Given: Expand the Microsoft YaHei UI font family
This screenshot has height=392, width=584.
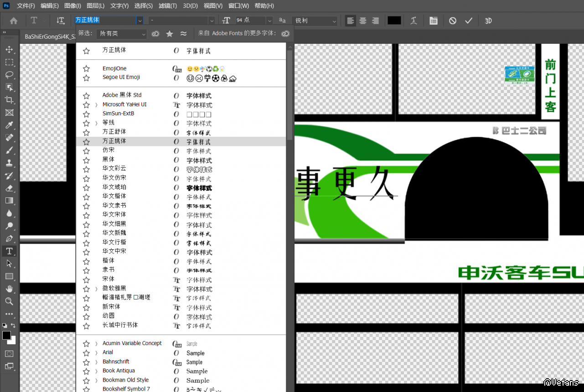Looking at the screenshot, I should click(96, 105).
